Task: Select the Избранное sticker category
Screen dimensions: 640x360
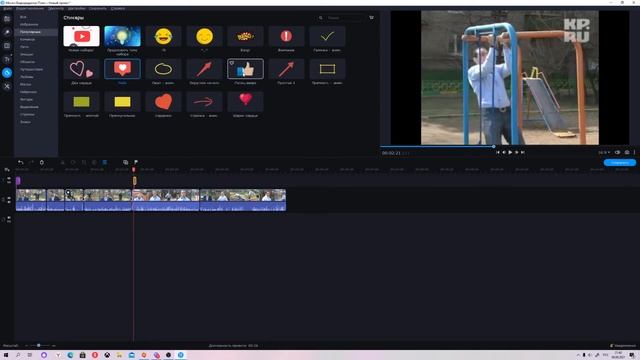Action: pos(29,24)
